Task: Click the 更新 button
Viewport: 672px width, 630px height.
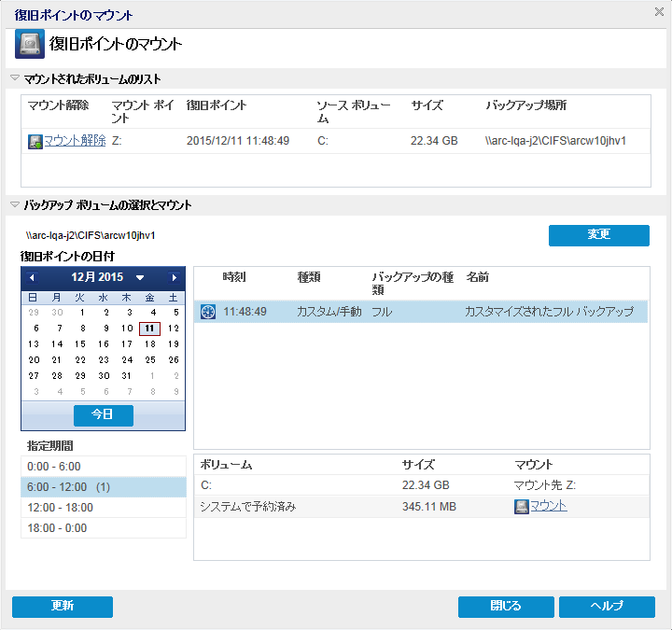Action: click(63, 607)
